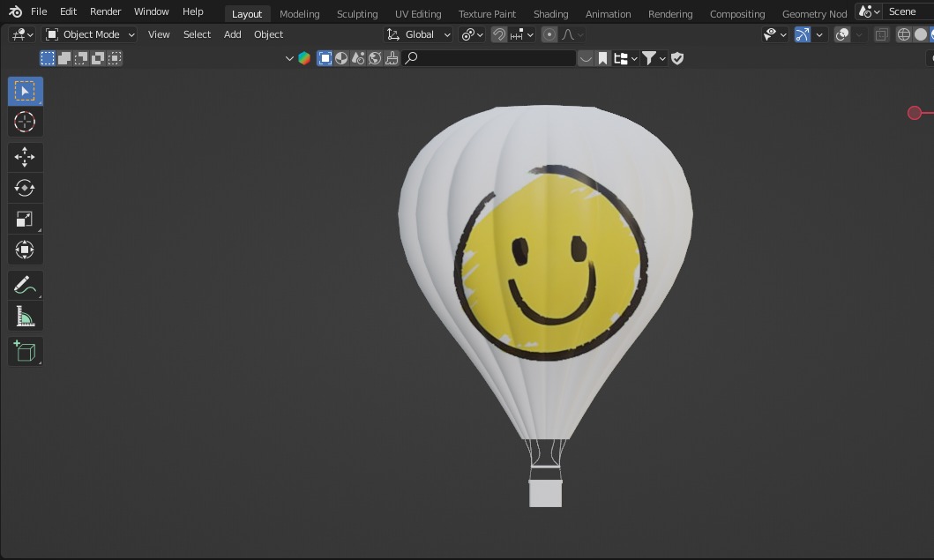Open proportional falloff curve dropdown

click(572, 34)
